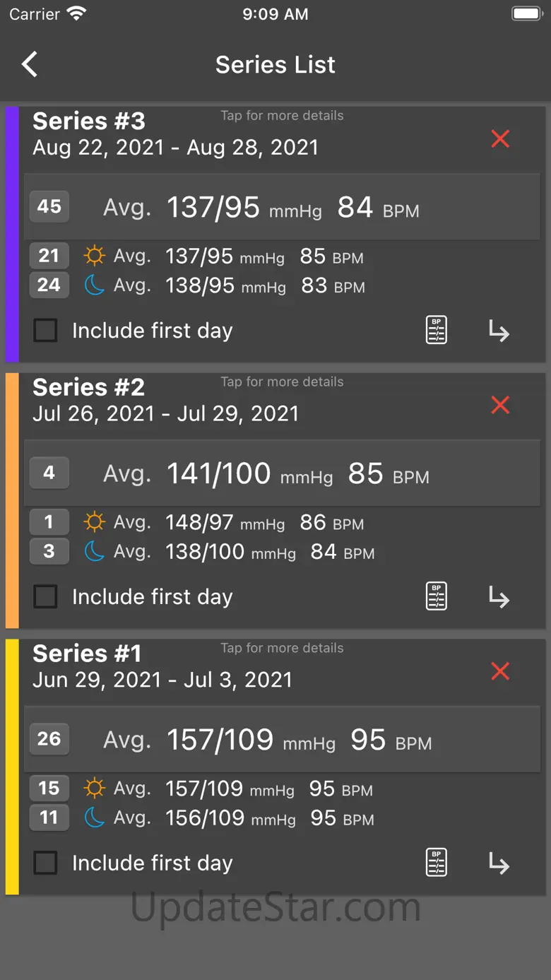
Task: Enable Include first day for Series #3
Action: click(x=46, y=330)
